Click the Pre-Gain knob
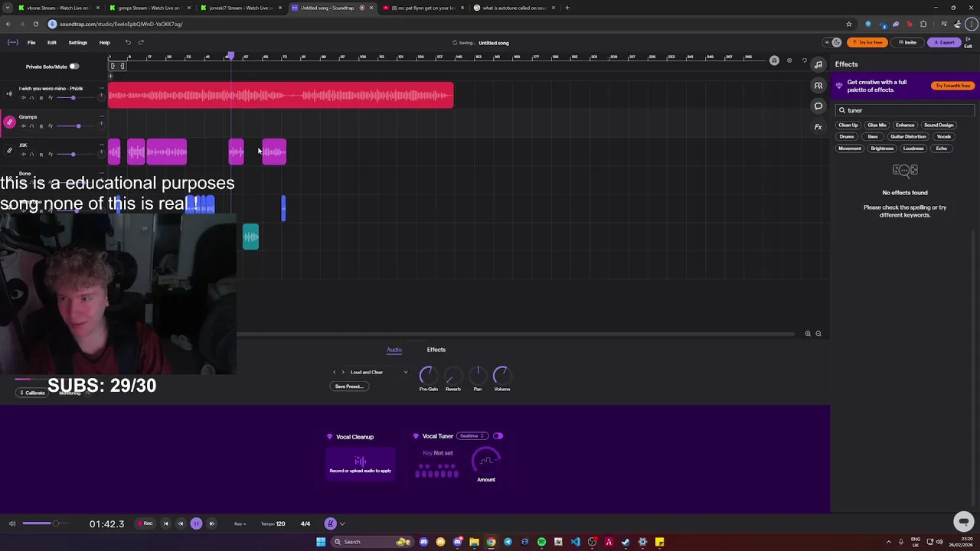The image size is (980, 551). [427, 374]
